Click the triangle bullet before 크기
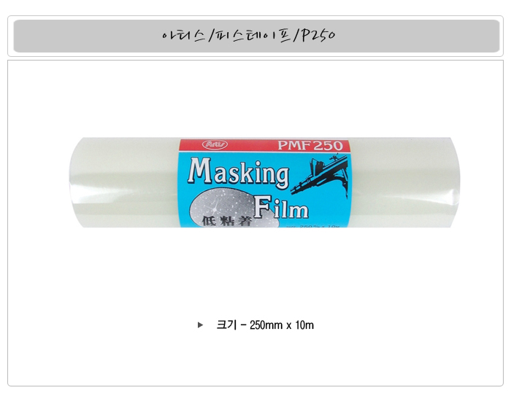 [201, 325]
